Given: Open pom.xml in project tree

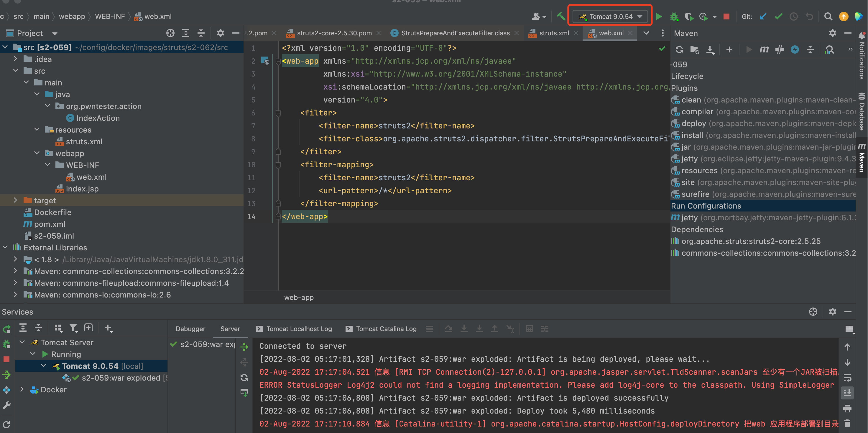Looking at the screenshot, I should click(x=50, y=224).
